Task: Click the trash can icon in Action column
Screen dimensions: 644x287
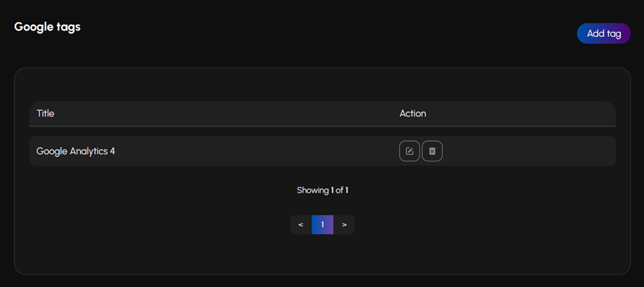Action: 432,151
